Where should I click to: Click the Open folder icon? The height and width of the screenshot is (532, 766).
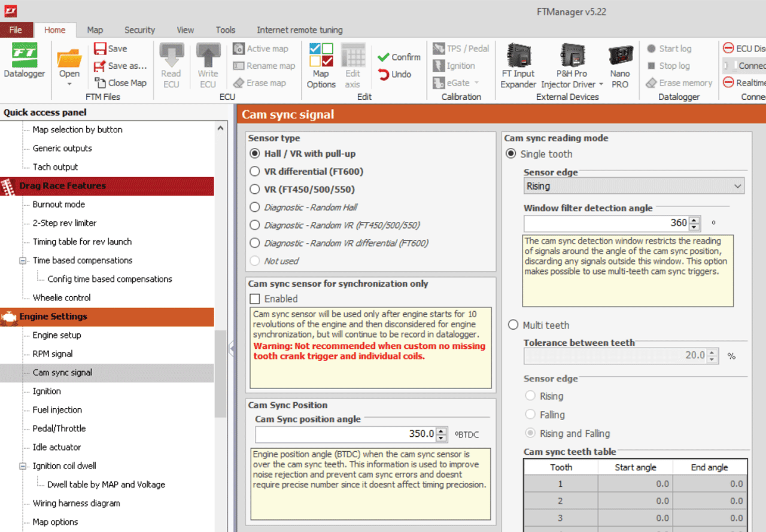(69, 60)
